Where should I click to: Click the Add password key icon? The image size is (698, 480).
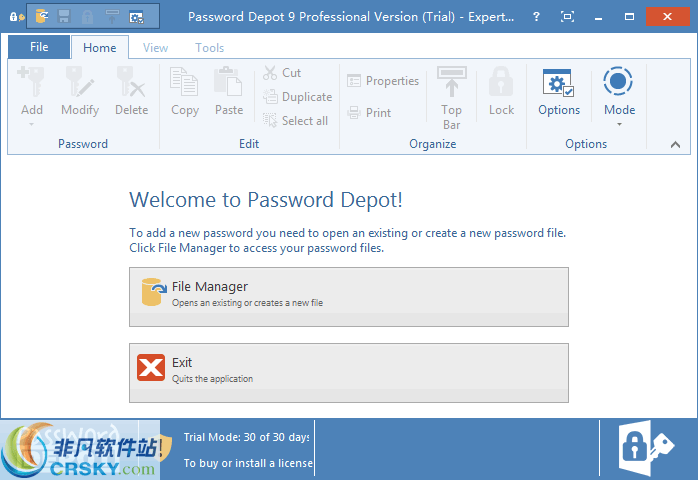pos(31,82)
